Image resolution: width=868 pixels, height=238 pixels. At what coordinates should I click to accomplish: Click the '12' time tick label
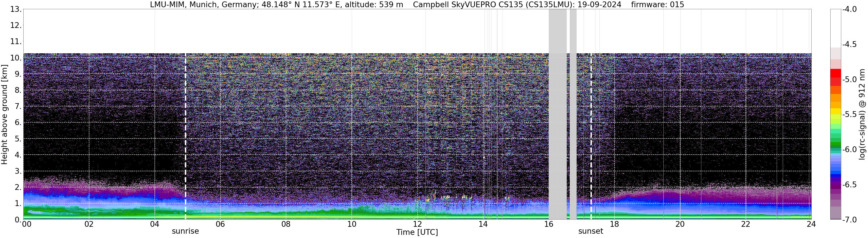coord(417,224)
